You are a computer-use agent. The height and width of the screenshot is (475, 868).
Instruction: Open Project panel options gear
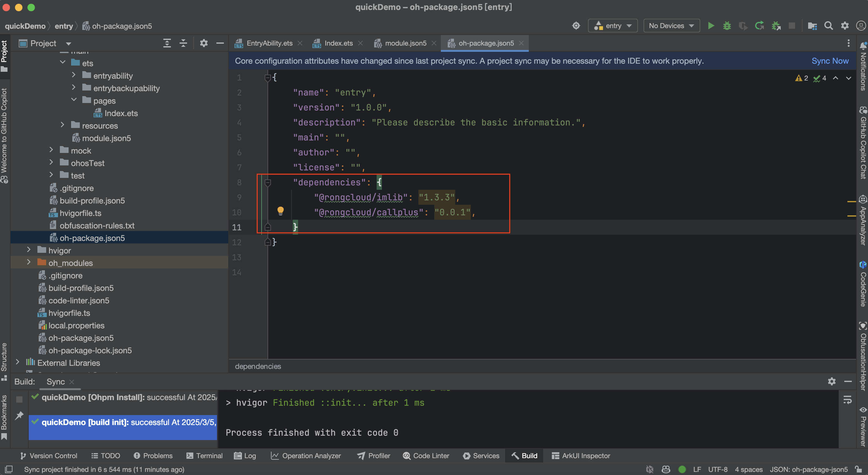pos(204,43)
